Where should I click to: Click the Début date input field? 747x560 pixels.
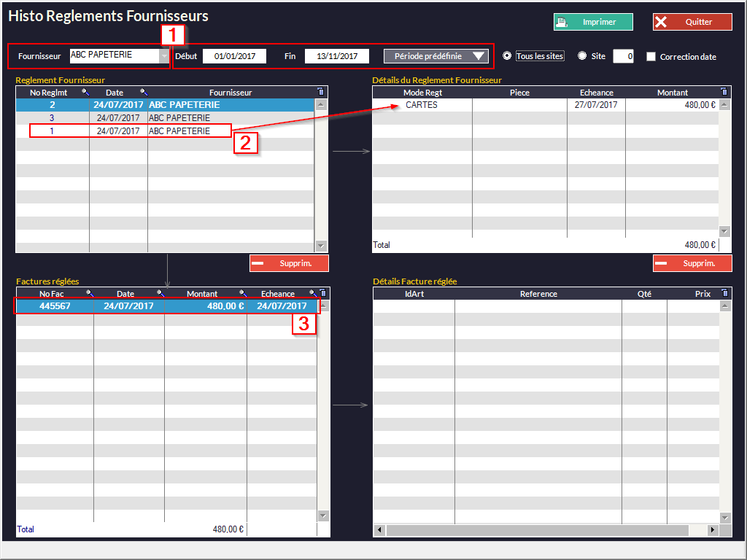pyautogui.click(x=234, y=56)
